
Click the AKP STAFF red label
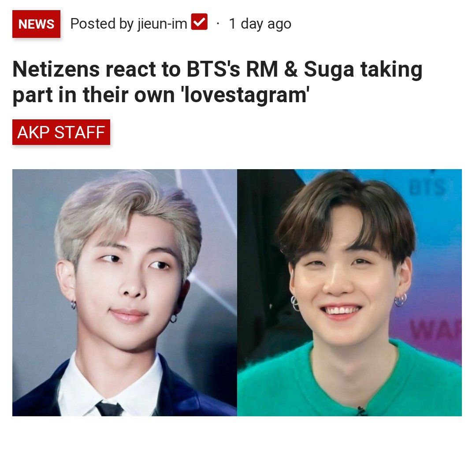pos(61,132)
